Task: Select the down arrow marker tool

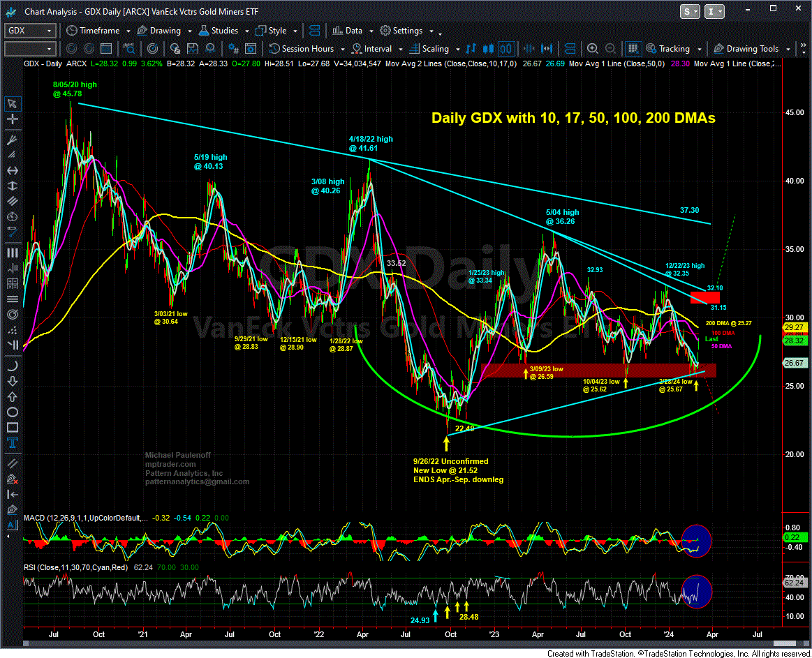Action: pos(12,381)
